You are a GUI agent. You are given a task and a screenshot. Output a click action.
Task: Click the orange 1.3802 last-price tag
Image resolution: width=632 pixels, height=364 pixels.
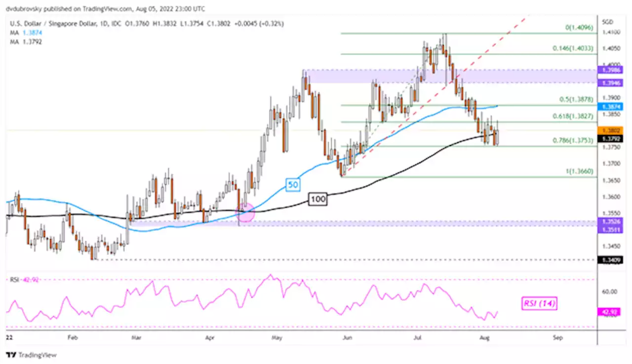pyautogui.click(x=610, y=131)
